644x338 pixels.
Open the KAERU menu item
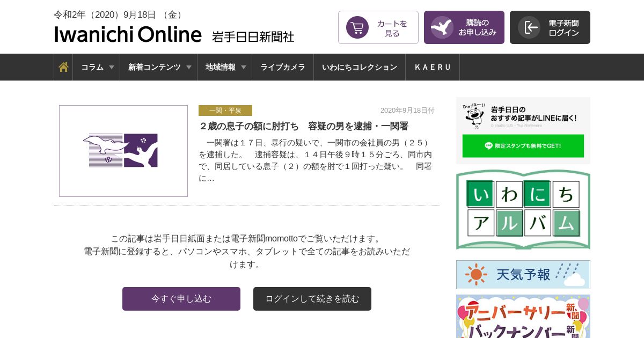point(433,67)
